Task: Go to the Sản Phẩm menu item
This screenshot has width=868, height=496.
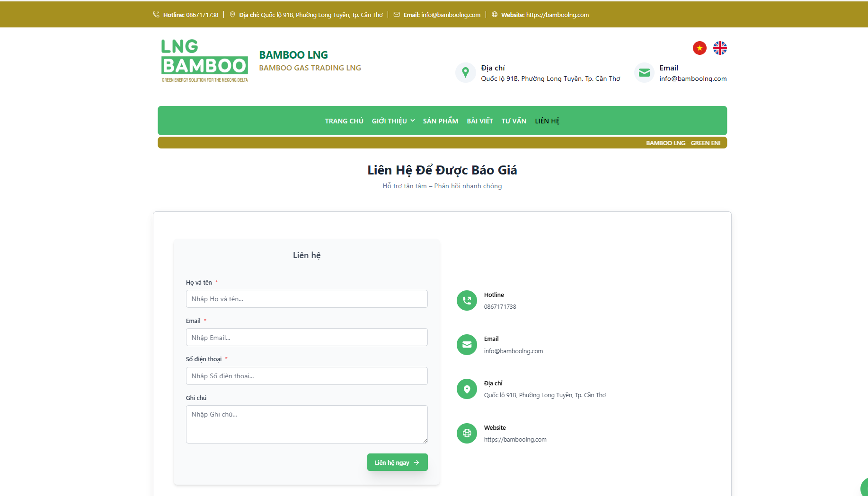Action: pos(441,121)
